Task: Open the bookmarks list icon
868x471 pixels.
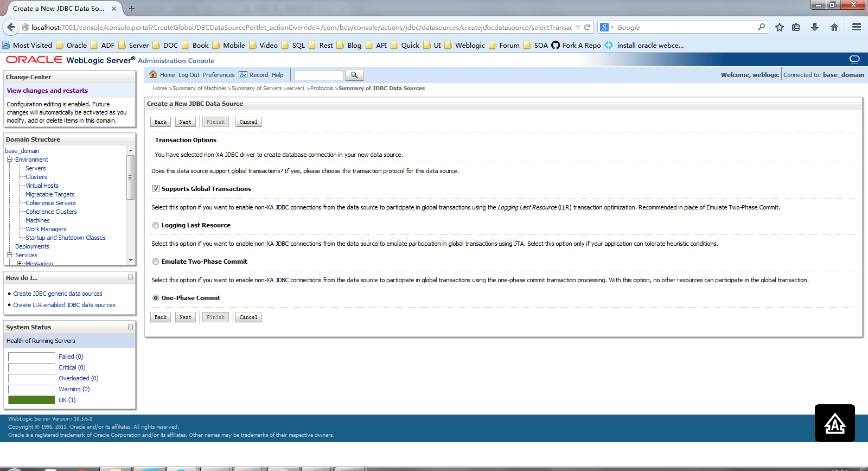Action: (x=796, y=27)
